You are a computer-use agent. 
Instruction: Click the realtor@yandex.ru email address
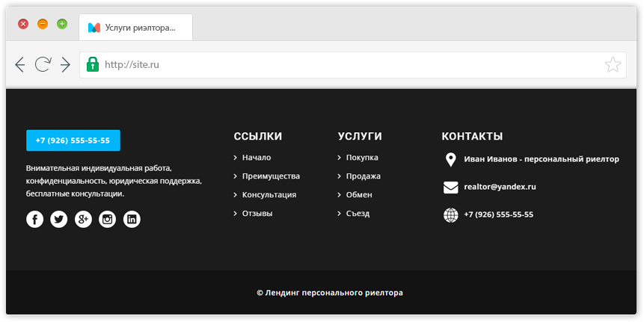[500, 187]
